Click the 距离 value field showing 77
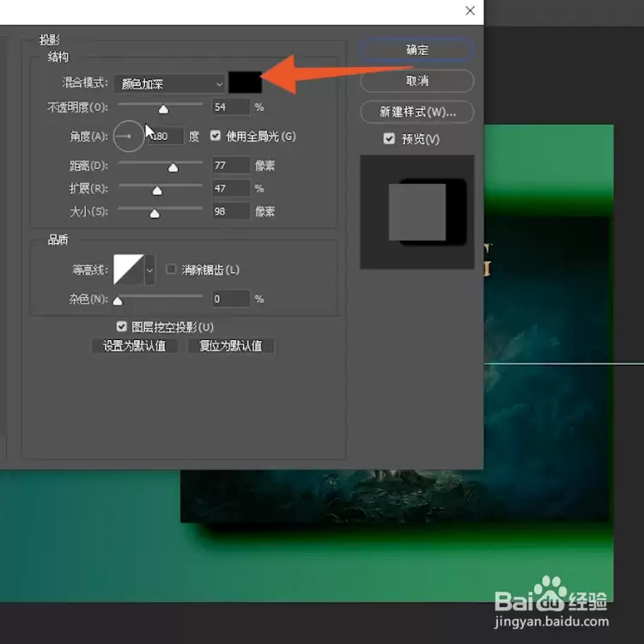Viewport: 644px width, 644px height. click(x=230, y=165)
